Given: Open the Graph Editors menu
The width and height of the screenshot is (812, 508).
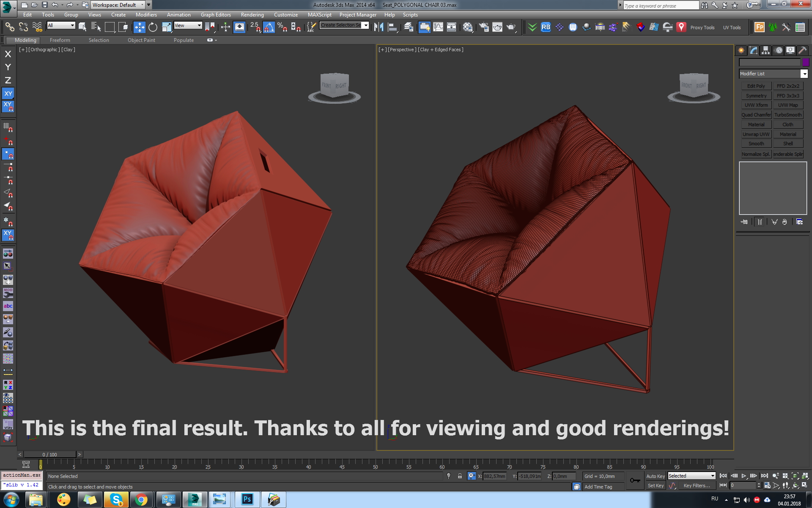Looking at the screenshot, I should [216, 15].
